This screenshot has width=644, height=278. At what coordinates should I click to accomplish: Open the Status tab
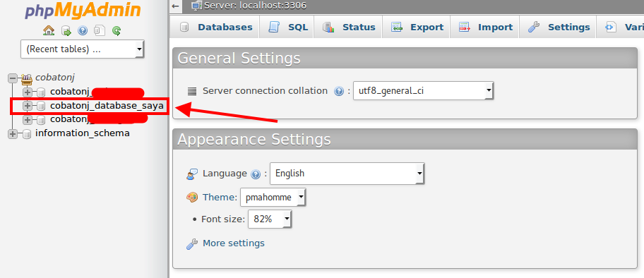click(x=349, y=27)
